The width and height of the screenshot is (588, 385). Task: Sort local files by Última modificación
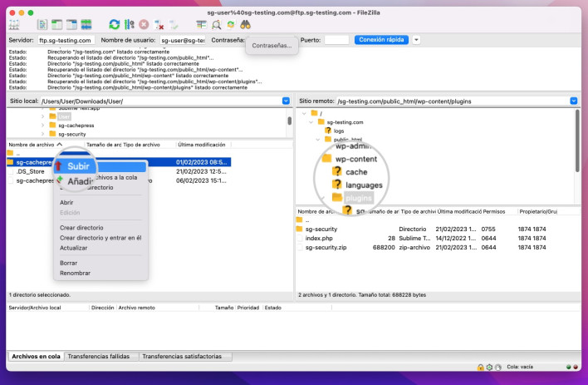pos(203,145)
